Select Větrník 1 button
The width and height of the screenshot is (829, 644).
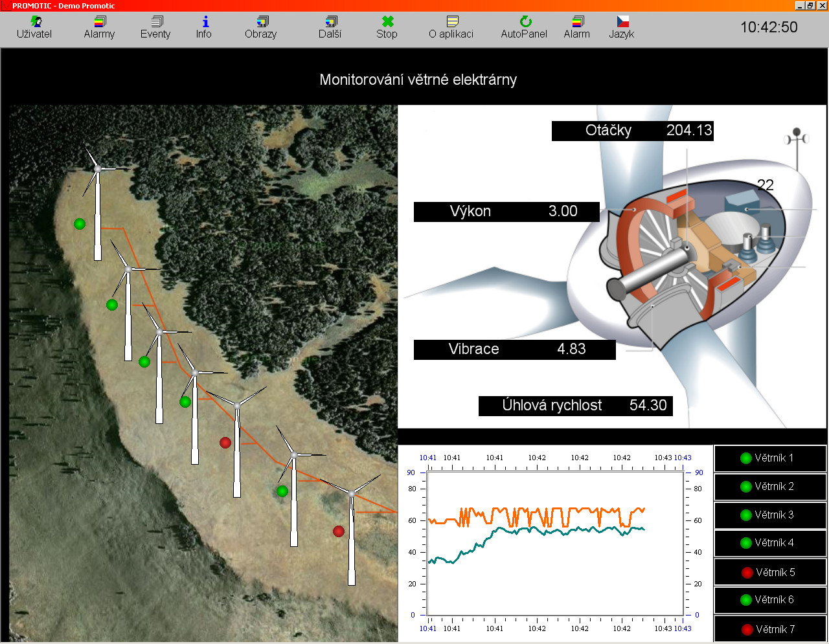click(770, 458)
